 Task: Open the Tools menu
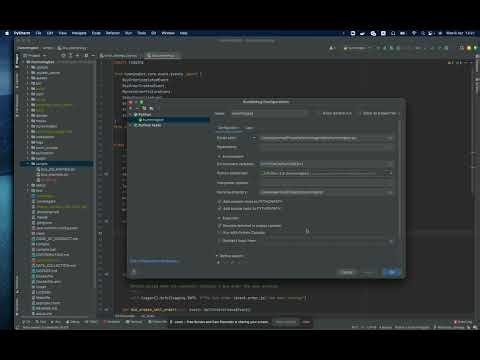point(142,33)
